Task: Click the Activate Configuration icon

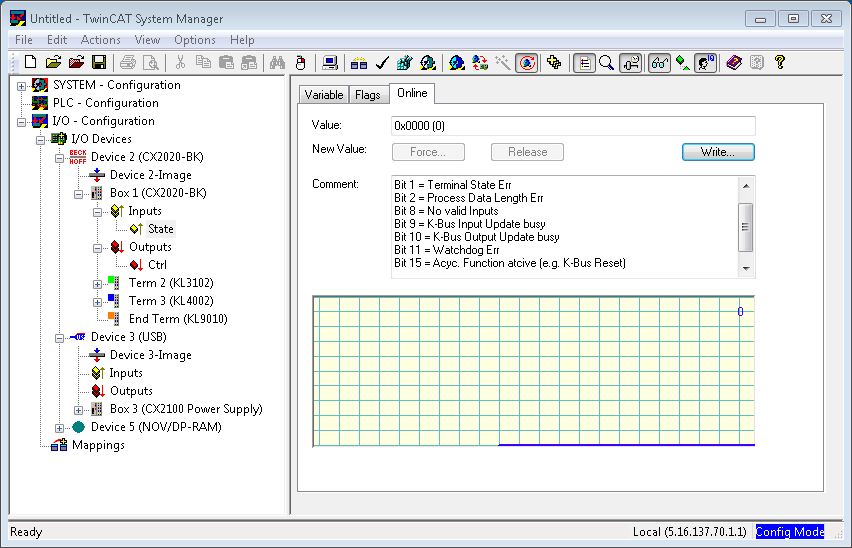Action: (x=404, y=62)
